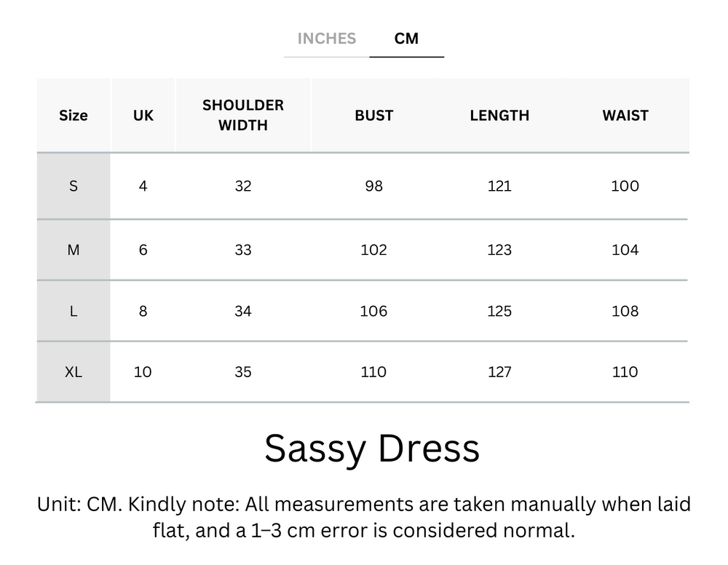Click the BUST column header
Viewport: 728px width, 565px height.
click(x=373, y=115)
